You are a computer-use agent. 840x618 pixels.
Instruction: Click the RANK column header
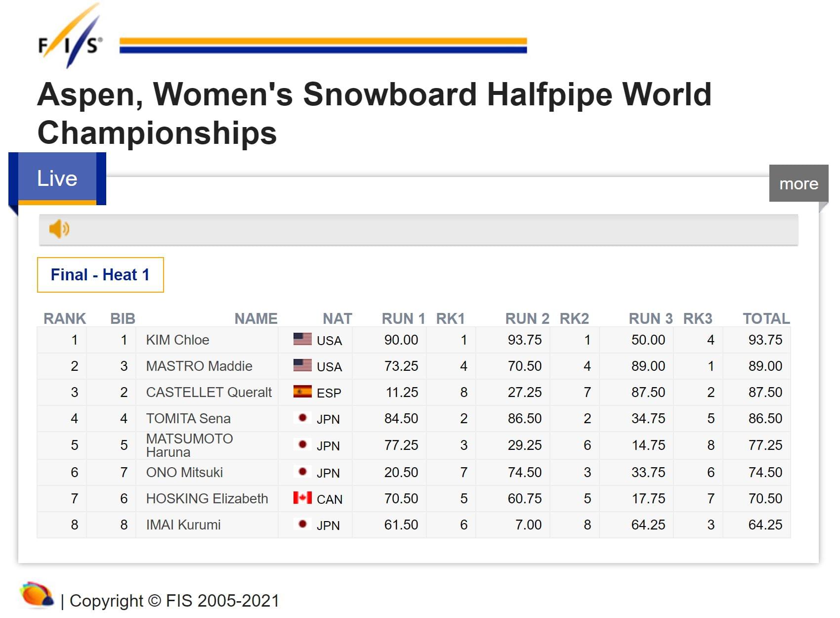(x=65, y=318)
